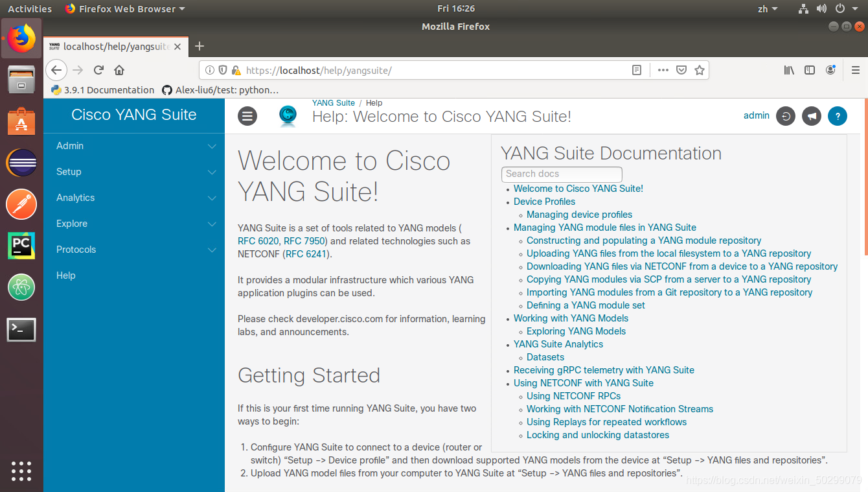
Task: Save page to Pocket
Action: [681, 70]
